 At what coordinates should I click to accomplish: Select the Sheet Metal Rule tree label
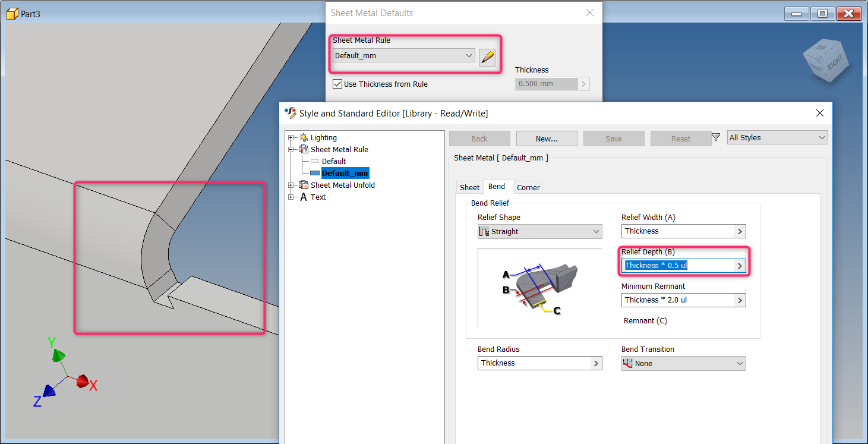point(339,149)
